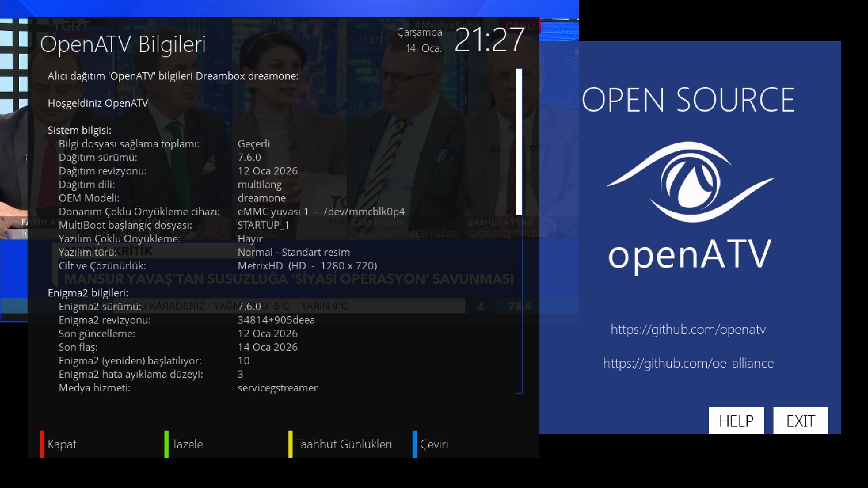Click the OpenATV Bilgileri title

point(123,45)
